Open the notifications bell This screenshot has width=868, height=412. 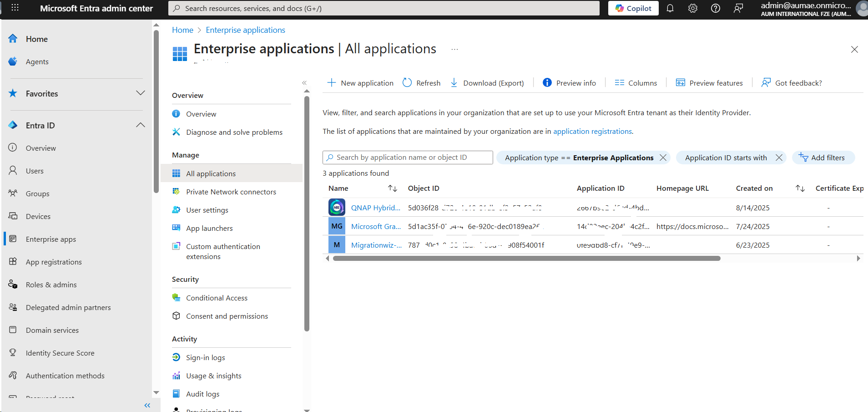[670, 8]
